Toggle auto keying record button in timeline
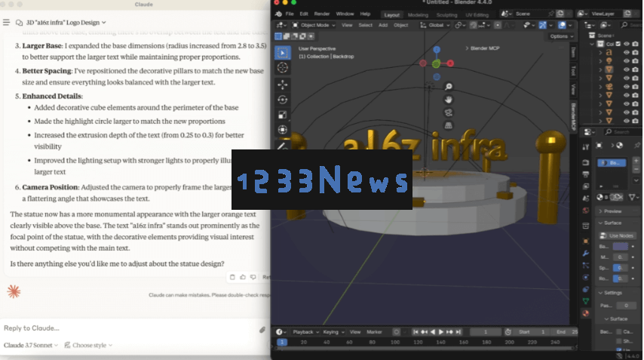This screenshot has height=360, width=644. tap(396, 331)
